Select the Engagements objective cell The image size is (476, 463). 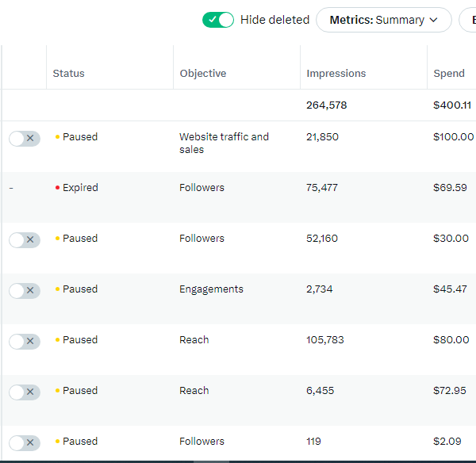tap(211, 289)
